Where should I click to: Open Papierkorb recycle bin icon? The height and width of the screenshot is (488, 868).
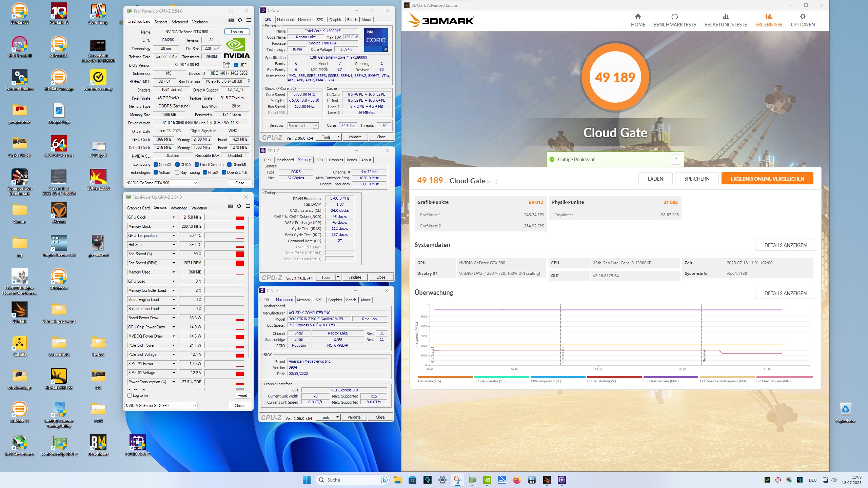point(845,412)
